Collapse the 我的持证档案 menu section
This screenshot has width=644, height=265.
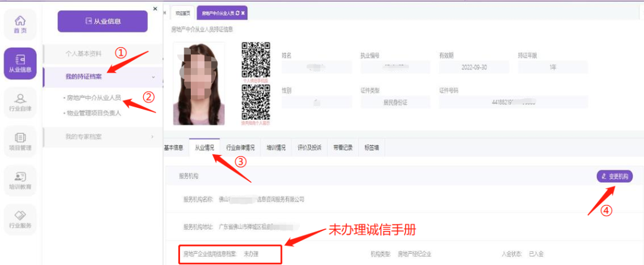pos(153,77)
